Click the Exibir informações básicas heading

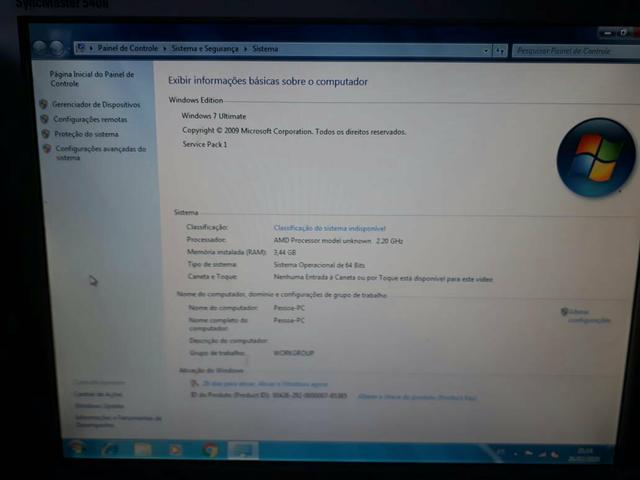pyautogui.click(x=268, y=81)
